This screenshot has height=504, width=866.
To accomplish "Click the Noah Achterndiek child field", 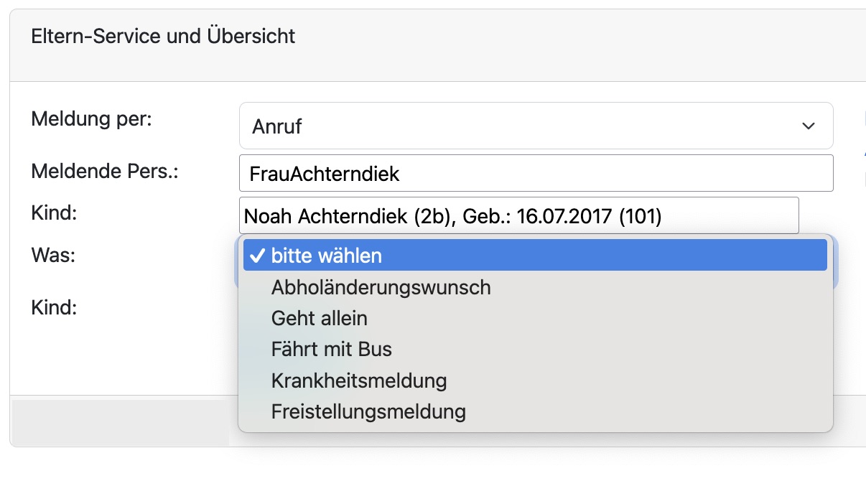I will (518, 215).
